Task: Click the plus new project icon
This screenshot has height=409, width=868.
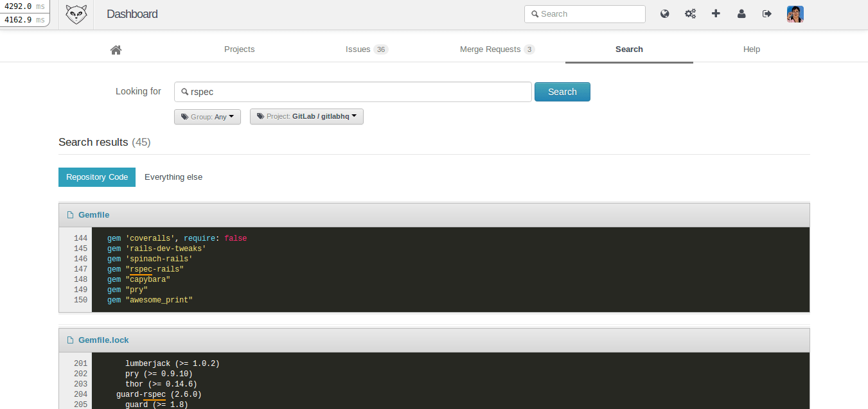Action: coord(716,13)
